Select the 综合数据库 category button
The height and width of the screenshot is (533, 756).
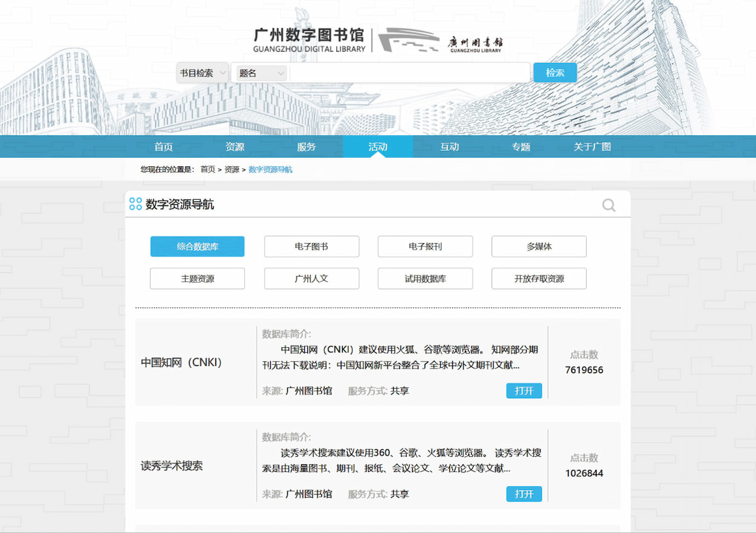[x=197, y=246]
